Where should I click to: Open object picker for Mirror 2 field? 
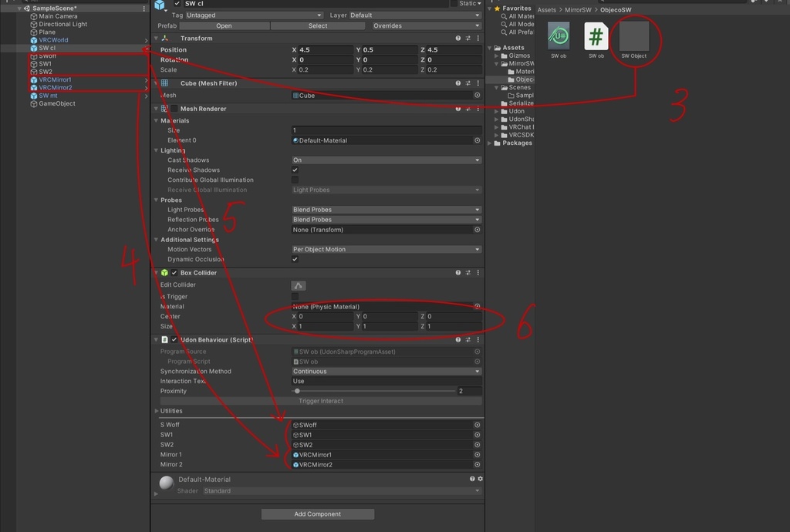tap(477, 465)
